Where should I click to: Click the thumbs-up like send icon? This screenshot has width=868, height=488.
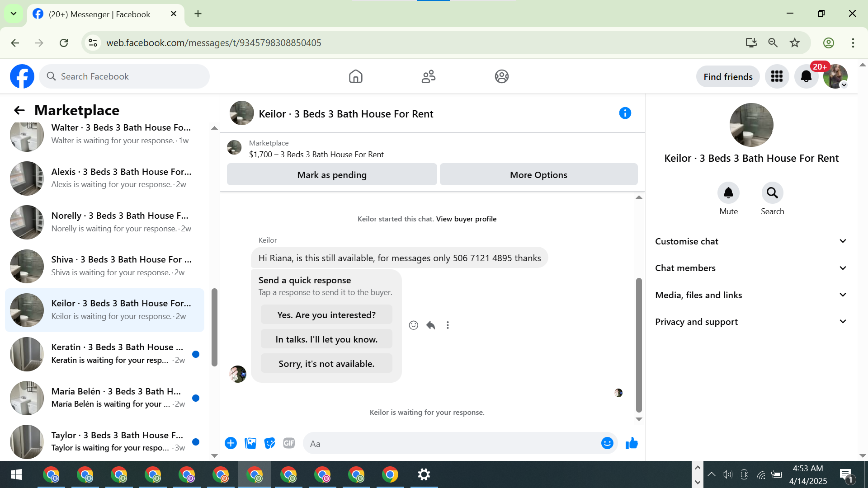click(632, 443)
